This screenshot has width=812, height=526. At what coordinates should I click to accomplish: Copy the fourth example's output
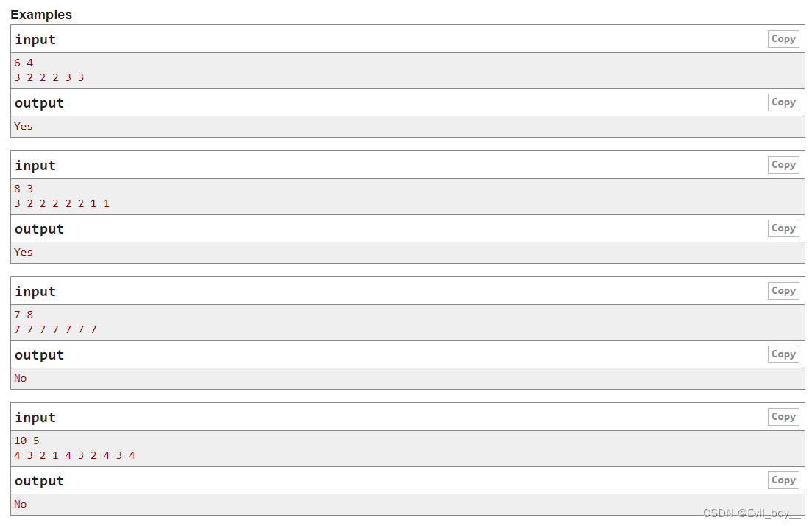click(x=783, y=480)
